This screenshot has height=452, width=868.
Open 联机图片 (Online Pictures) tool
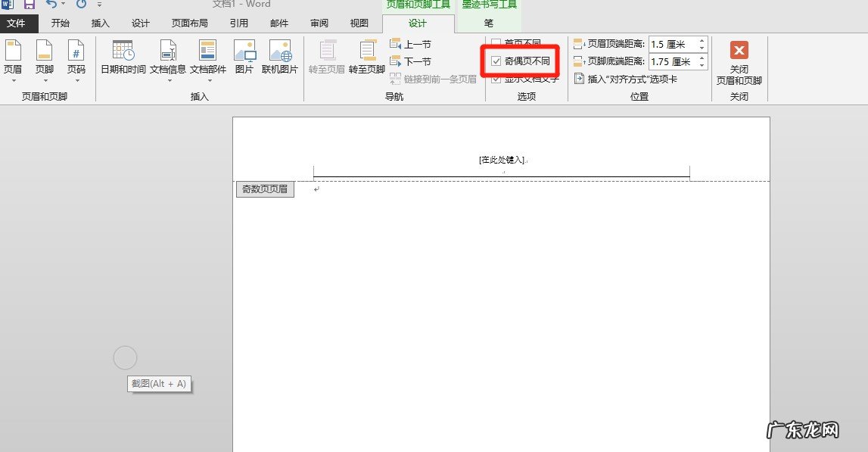point(280,58)
